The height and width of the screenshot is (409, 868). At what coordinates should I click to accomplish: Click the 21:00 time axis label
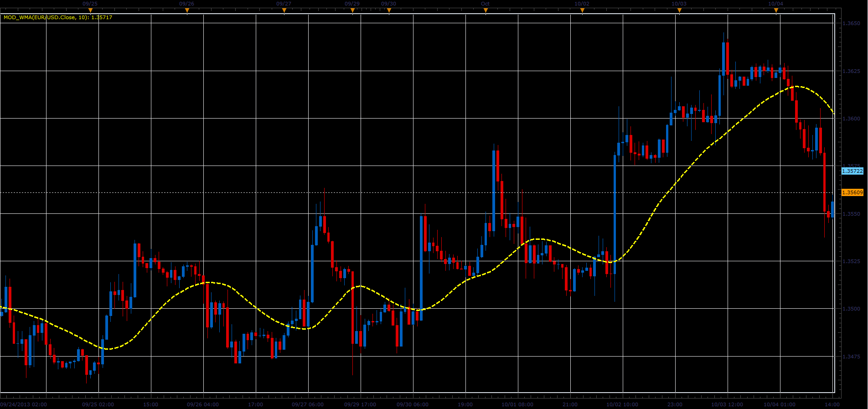coord(570,404)
